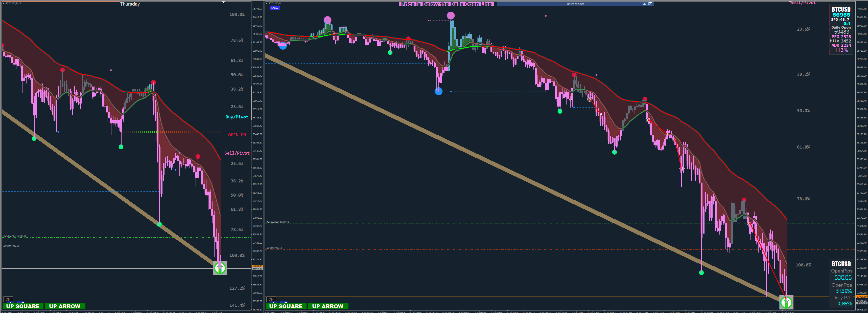Open BTCUSD,M1 chart dropdown triangle
This screenshot has height=313, width=868.
[x=266, y=3]
